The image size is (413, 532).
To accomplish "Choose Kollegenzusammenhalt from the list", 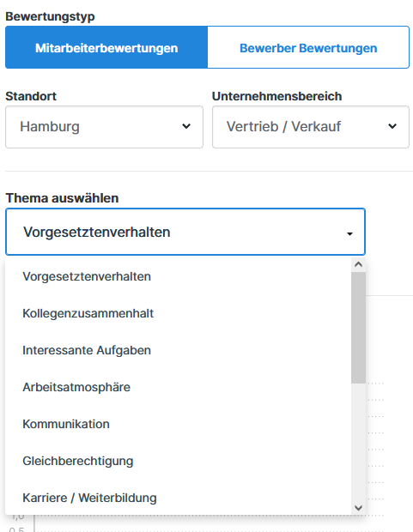I will click(x=179, y=313).
